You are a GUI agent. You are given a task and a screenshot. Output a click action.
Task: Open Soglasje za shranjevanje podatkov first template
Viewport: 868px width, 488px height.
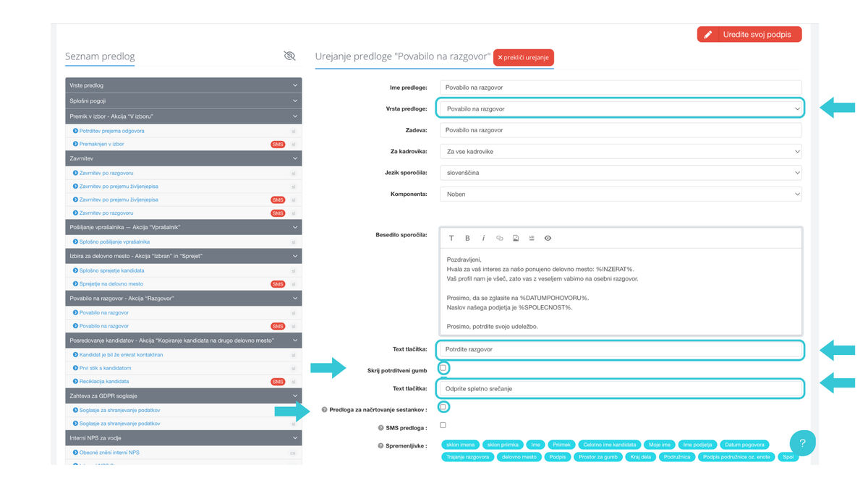[119, 410]
